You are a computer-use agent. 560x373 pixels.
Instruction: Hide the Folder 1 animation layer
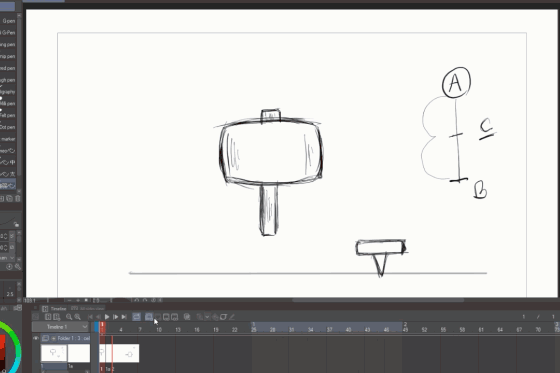click(x=36, y=338)
